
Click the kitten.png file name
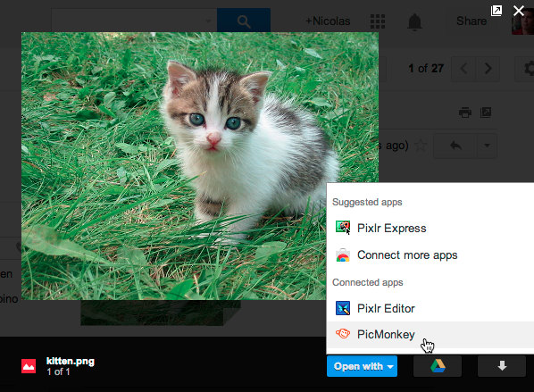71,361
